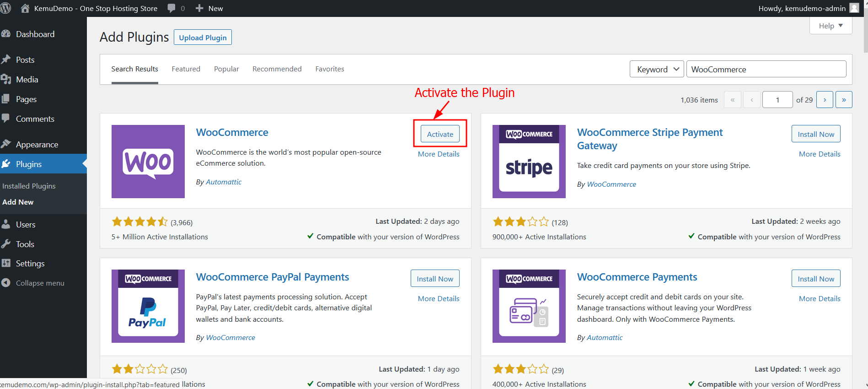Click the Settings sidebar icon
868x389 pixels.
pyautogui.click(x=6, y=263)
